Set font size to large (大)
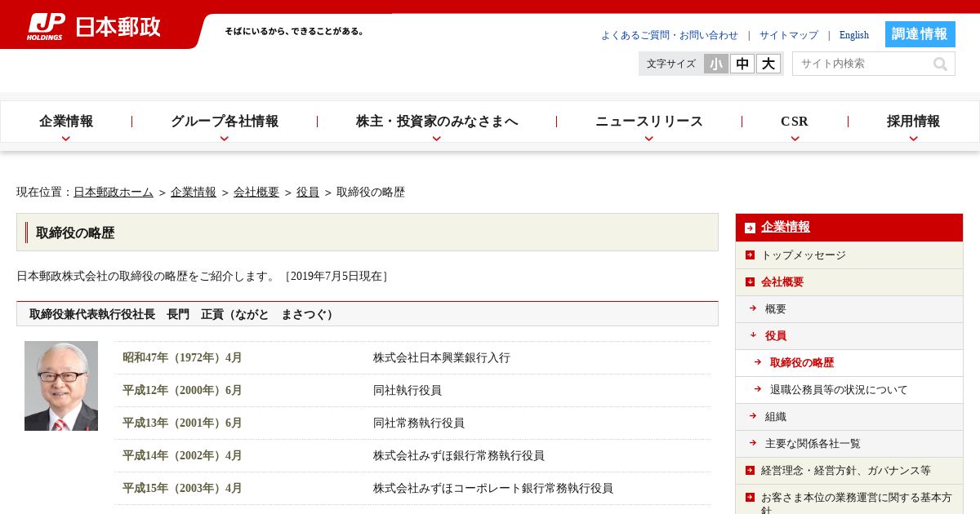This screenshot has height=514, width=980. pyautogui.click(x=768, y=64)
